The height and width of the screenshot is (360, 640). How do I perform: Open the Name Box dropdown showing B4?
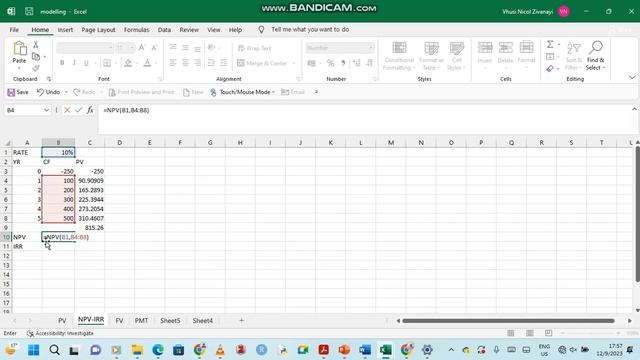coord(46,110)
